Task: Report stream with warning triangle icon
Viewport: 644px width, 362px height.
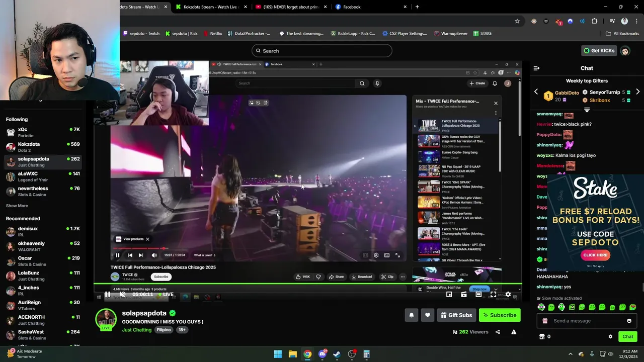Action: click(514, 332)
